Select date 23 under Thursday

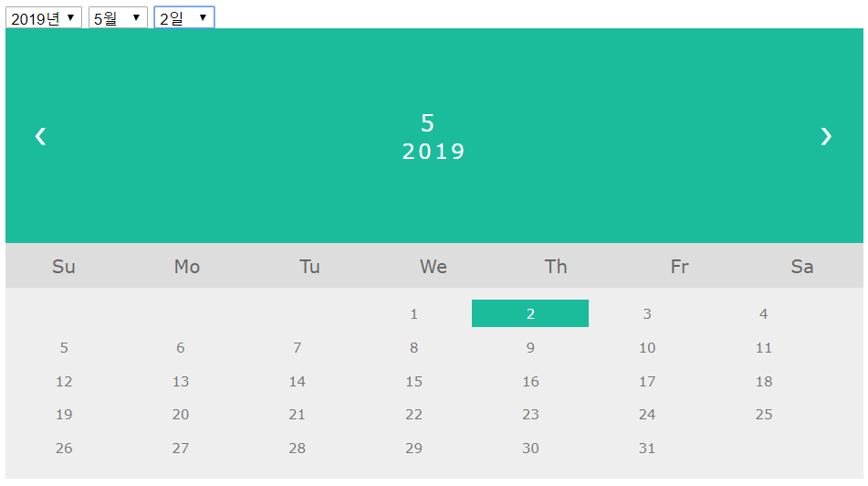(x=529, y=415)
